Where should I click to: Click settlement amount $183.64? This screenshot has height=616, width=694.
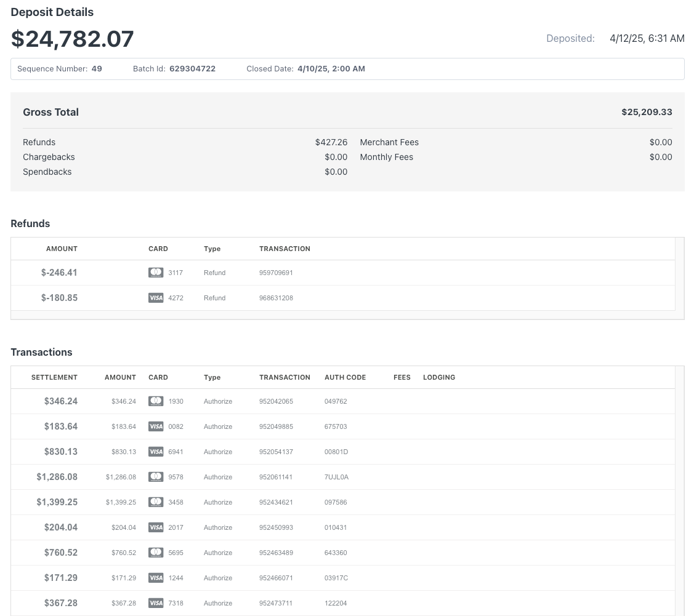60,426
